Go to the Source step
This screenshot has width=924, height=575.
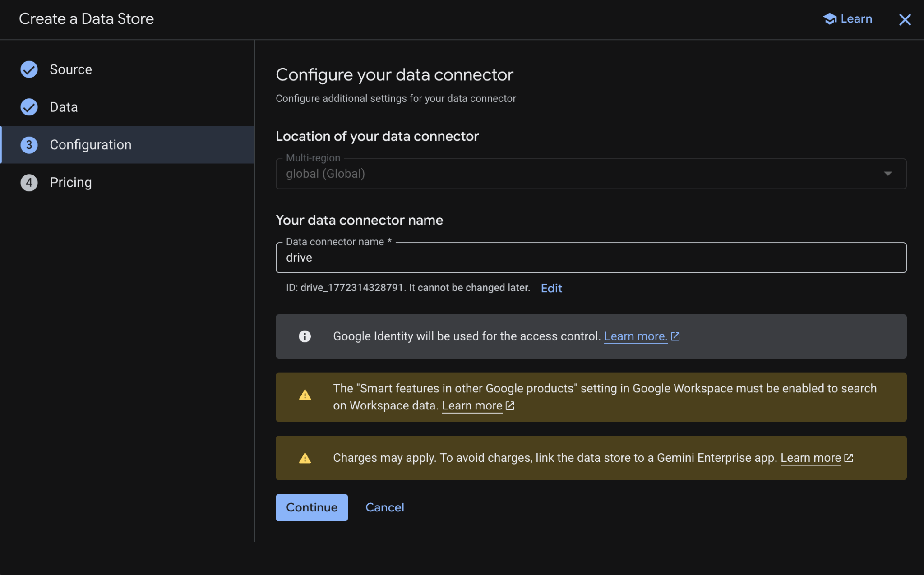(x=71, y=69)
